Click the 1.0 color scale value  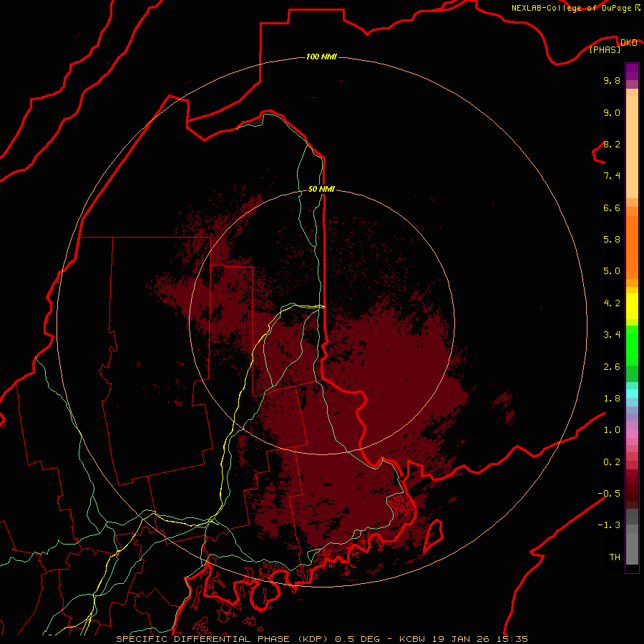coord(612,430)
